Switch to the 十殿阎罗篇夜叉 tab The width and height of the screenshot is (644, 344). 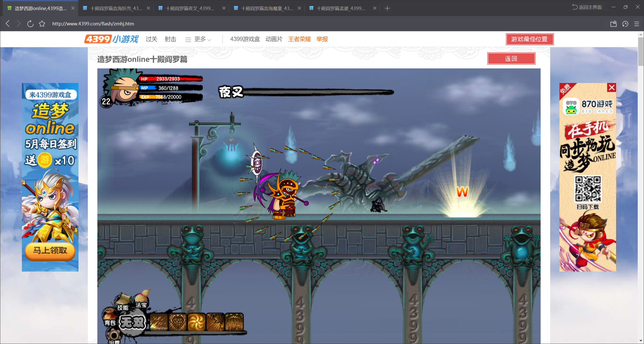(190, 8)
